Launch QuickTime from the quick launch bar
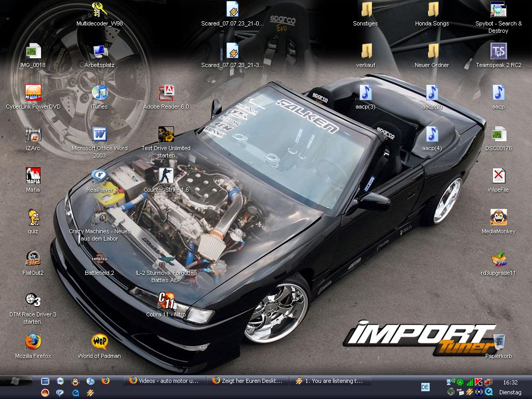This screenshot has height=399, width=532. click(x=75, y=393)
